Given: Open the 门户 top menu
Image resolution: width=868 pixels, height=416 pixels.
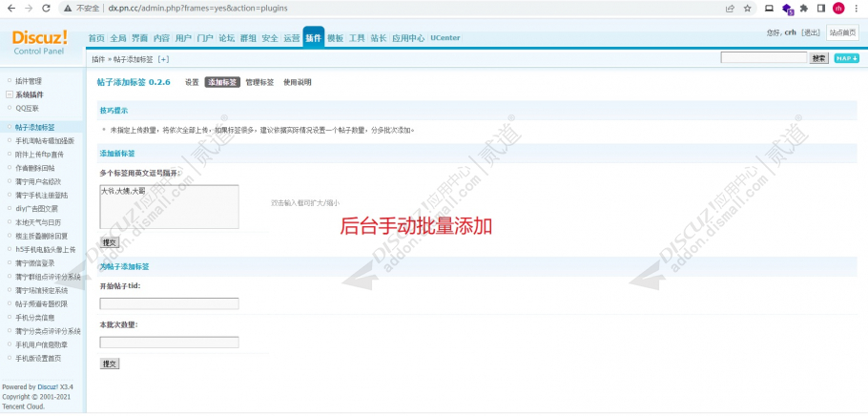Looking at the screenshot, I should 205,38.
